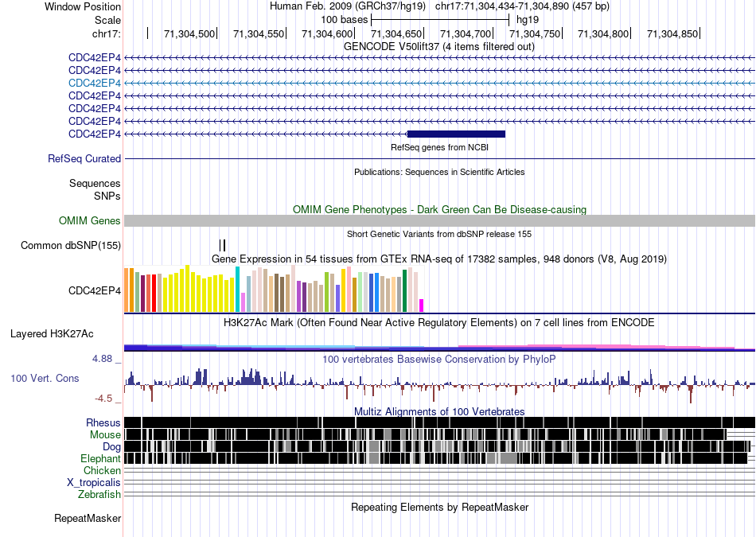
Task: Click the PhyloP conservation histogram
Action: [x=439, y=385]
